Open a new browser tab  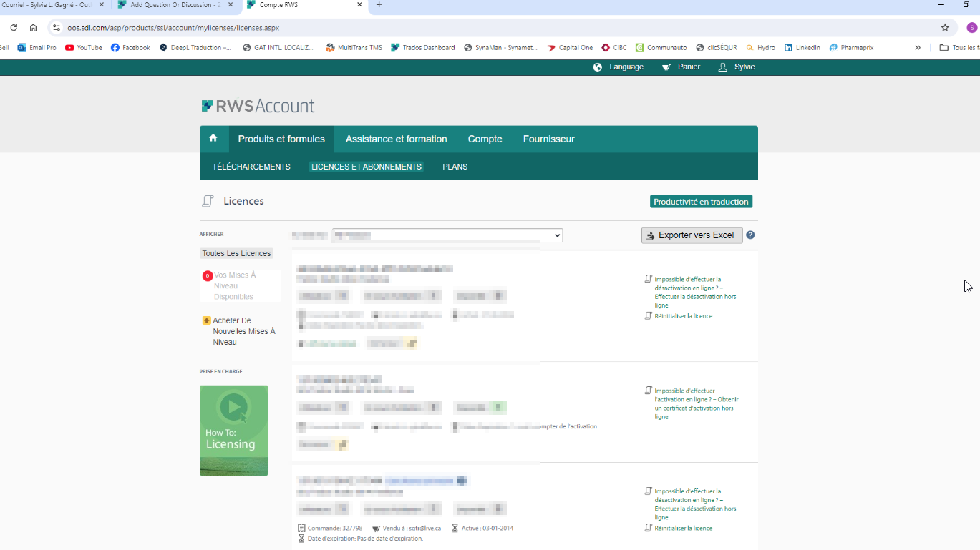pos(379,5)
